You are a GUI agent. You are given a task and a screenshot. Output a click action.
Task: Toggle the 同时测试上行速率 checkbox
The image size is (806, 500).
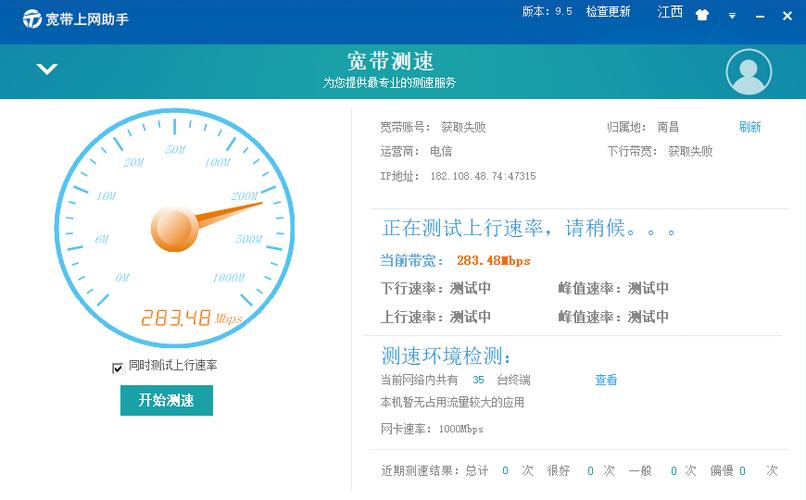[x=118, y=368]
